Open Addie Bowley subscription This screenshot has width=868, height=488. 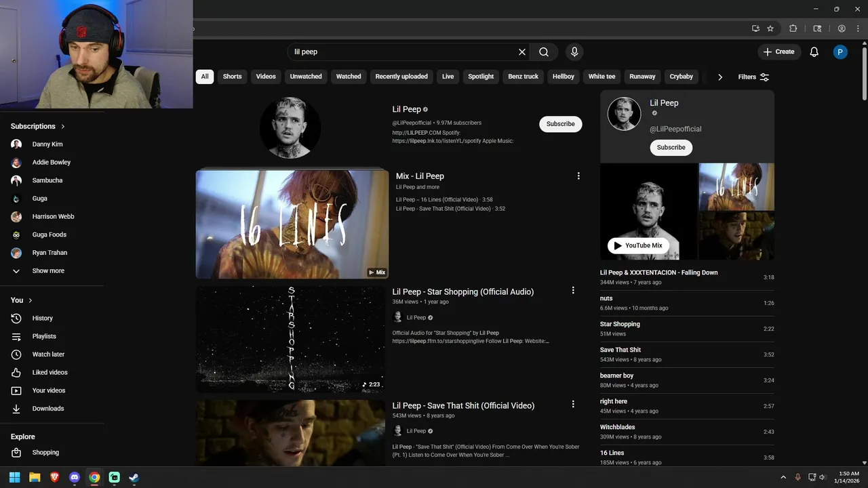(52, 163)
